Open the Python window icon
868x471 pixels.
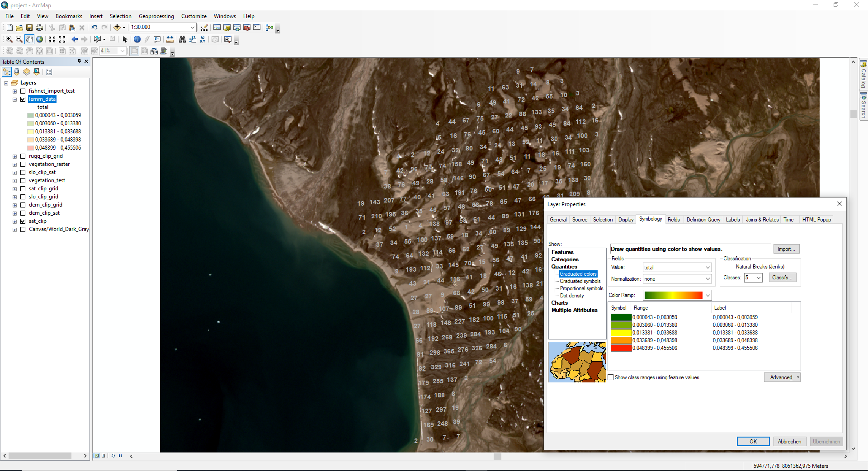pyautogui.click(x=257, y=28)
